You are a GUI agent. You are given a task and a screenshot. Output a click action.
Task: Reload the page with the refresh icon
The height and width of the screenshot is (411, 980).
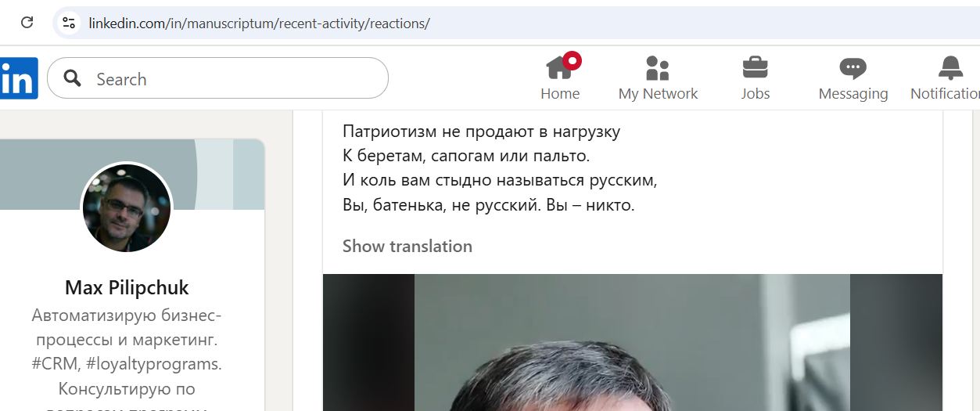(x=27, y=23)
